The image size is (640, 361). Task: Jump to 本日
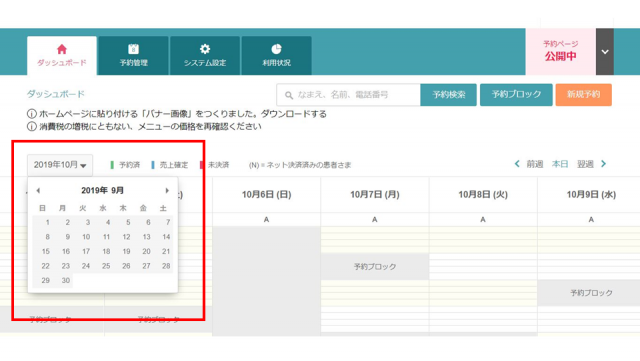pyautogui.click(x=560, y=164)
